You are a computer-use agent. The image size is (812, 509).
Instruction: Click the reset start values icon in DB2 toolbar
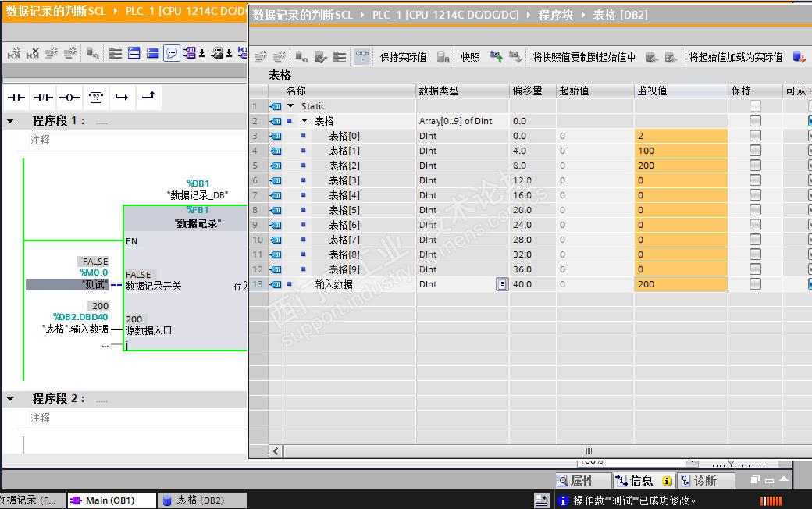pyautogui.click(x=302, y=57)
